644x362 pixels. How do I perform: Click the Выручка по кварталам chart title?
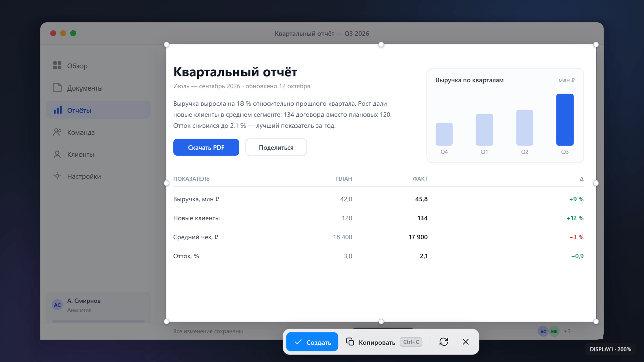tap(469, 80)
